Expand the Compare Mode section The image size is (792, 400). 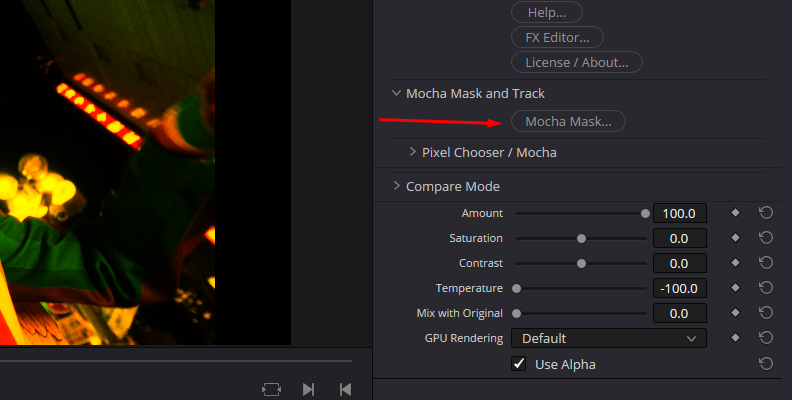coord(397,186)
